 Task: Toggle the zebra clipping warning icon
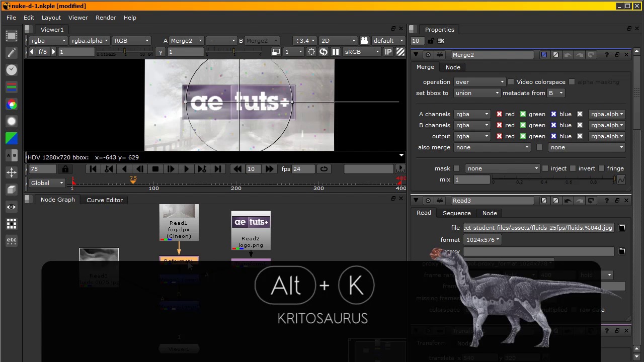pyautogui.click(x=400, y=52)
